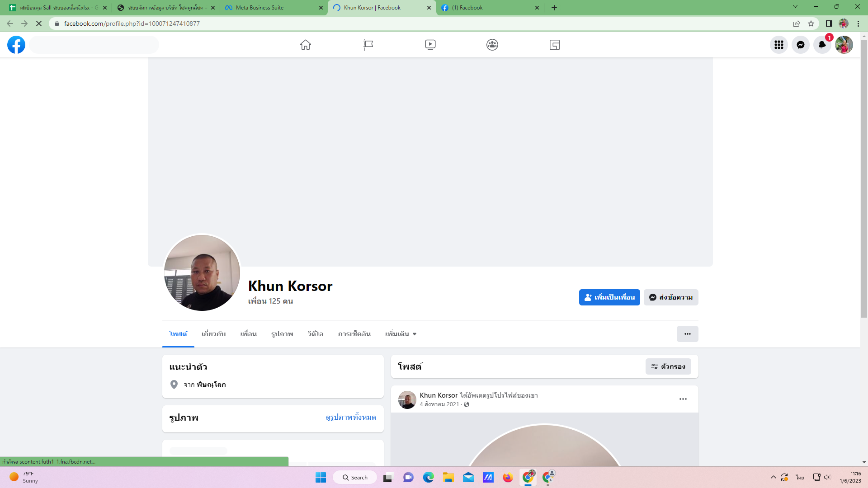
Task: Open the Groups icon in navigation
Action: click(492, 45)
